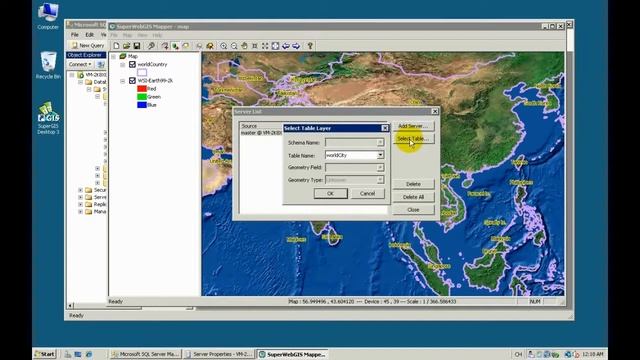Screen dimensions: 640x360
Task: Click the Open file folder icon
Action: [x=127, y=46]
